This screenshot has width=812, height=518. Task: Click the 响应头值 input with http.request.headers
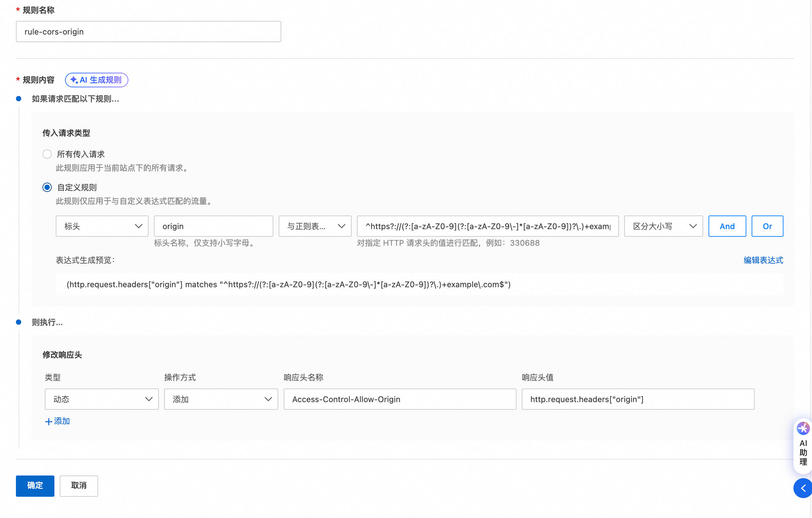(x=637, y=399)
